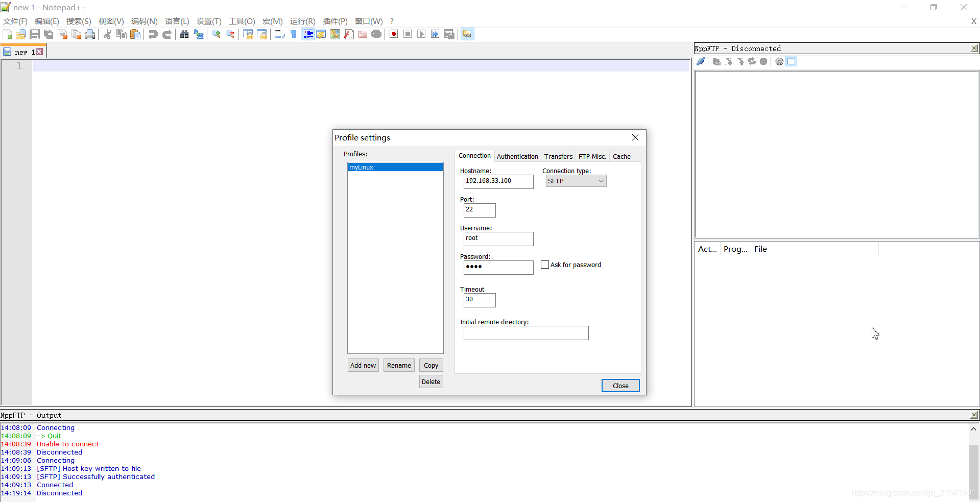Click the Zoom Out magnifier icon
Viewport: 980px width, 502px height.
click(x=230, y=34)
